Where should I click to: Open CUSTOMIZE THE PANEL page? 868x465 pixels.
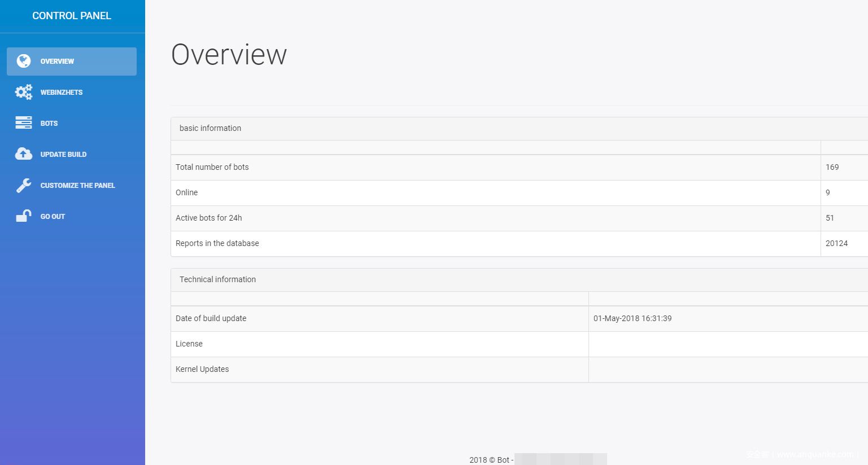coord(72,186)
